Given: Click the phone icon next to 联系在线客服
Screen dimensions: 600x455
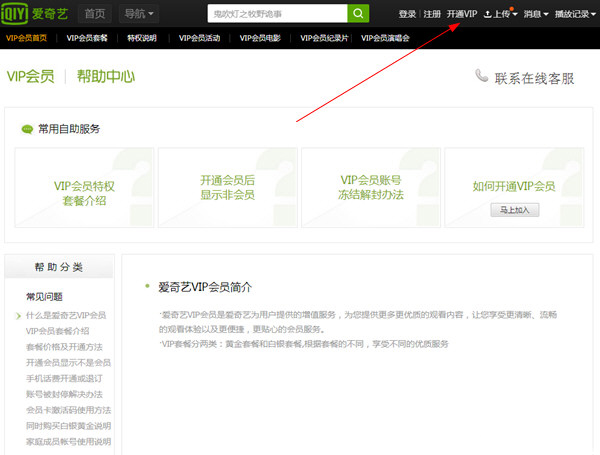Looking at the screenshot, I should click(x=481, y=75).
